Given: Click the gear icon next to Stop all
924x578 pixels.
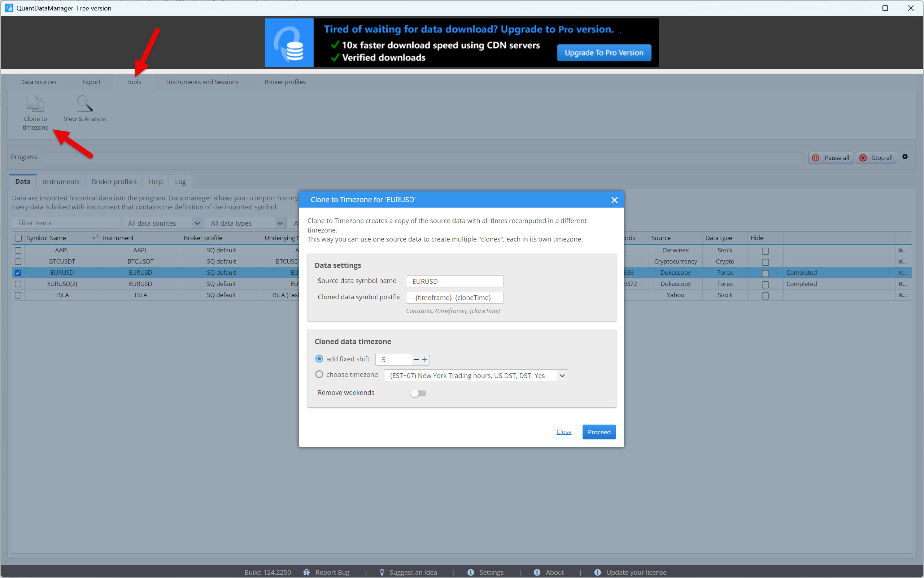Looking at the screenshot, I should point(905,157).
